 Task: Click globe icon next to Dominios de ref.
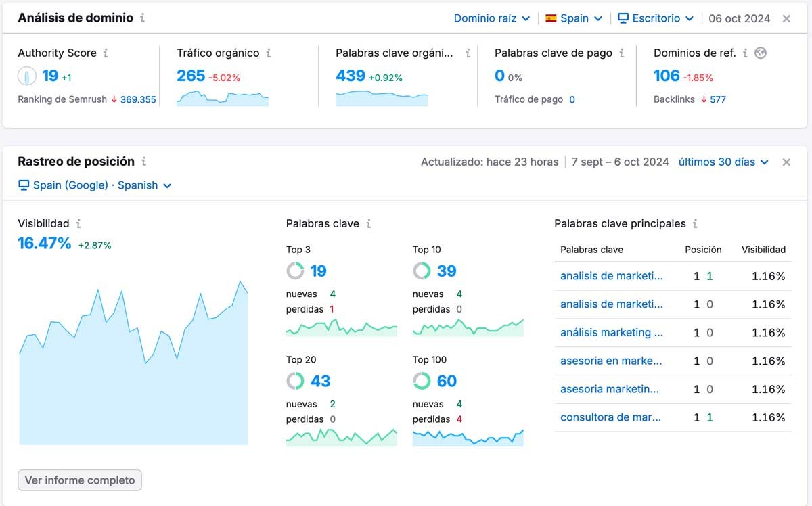pos(761,53)
